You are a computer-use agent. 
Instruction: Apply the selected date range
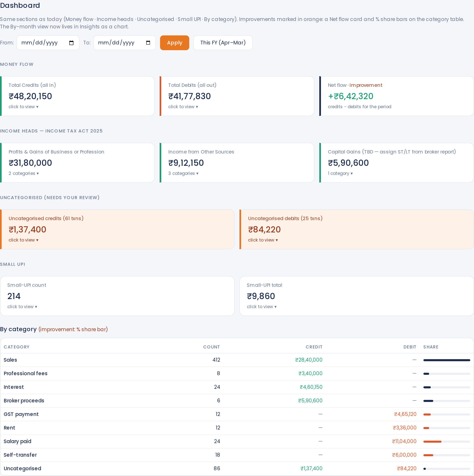tap(175, 43)
